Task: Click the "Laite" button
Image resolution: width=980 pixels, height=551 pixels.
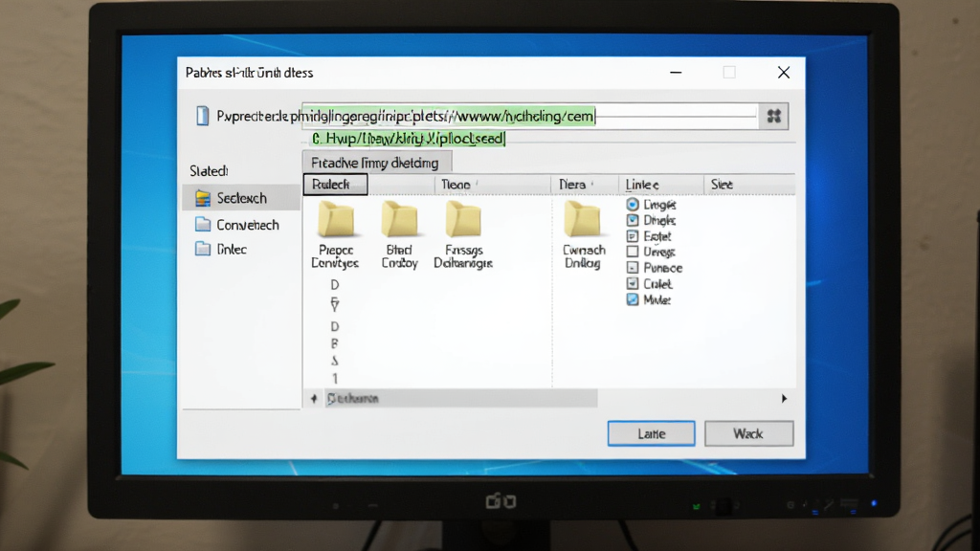Action: 651,433
